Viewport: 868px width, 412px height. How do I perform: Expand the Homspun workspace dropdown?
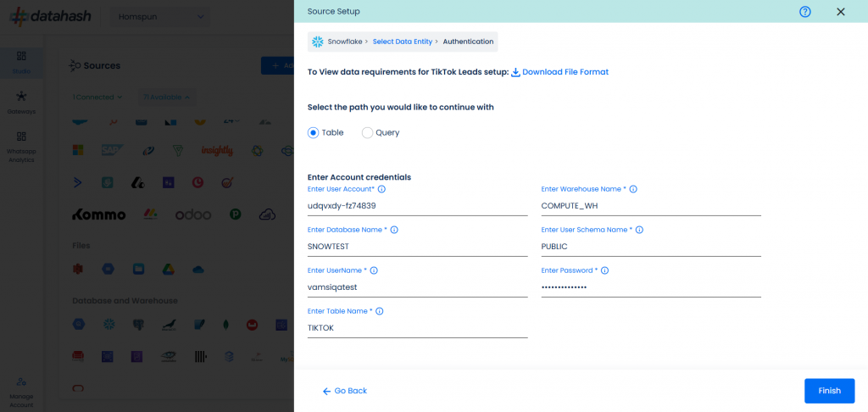tap(160, 17)
